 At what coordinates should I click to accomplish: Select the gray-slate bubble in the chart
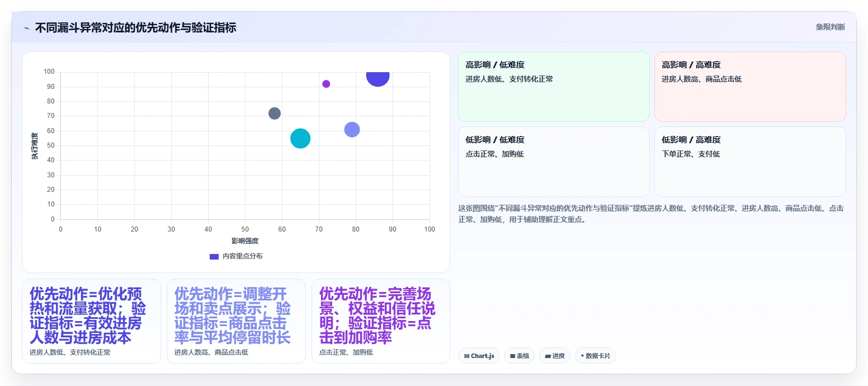point(275,114)
